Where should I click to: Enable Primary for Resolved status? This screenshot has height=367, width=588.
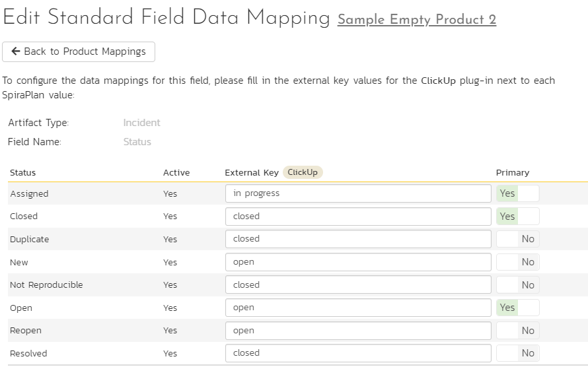pyautogui.click(x=517, y=353)
